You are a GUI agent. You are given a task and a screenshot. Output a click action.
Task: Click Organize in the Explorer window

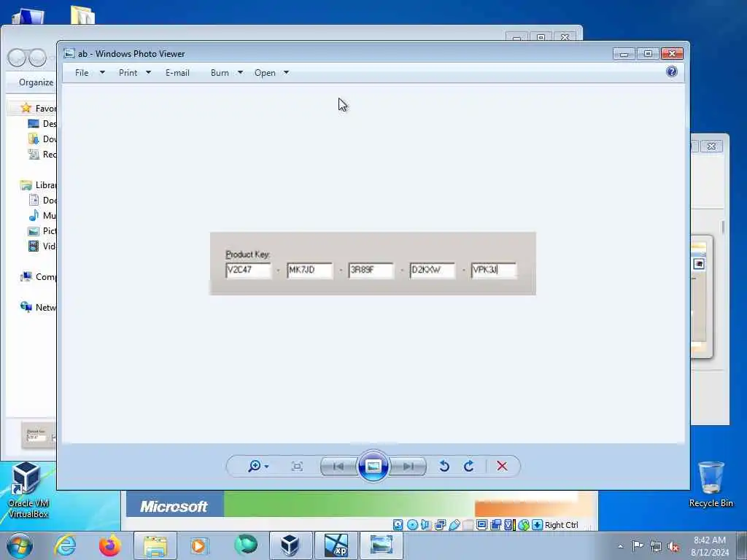36,82
